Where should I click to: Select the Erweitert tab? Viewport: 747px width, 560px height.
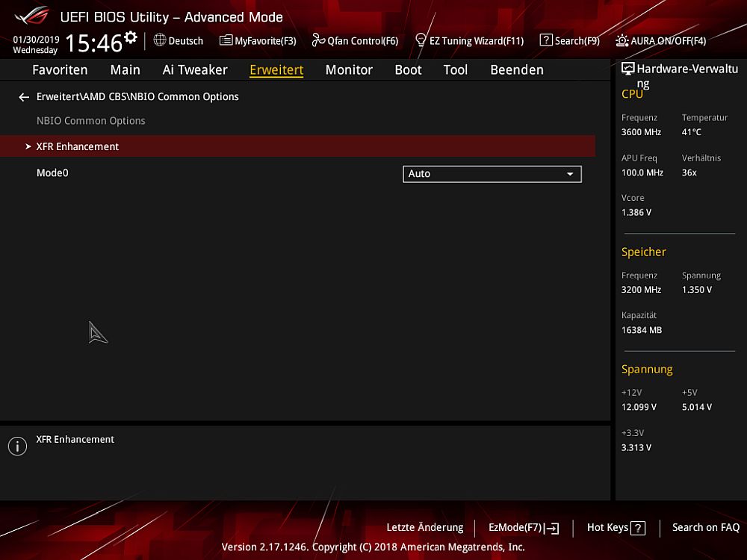click(x=276, y=70)
